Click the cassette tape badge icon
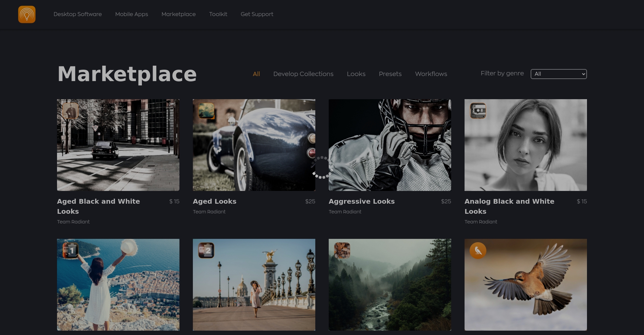 (478, 111)
